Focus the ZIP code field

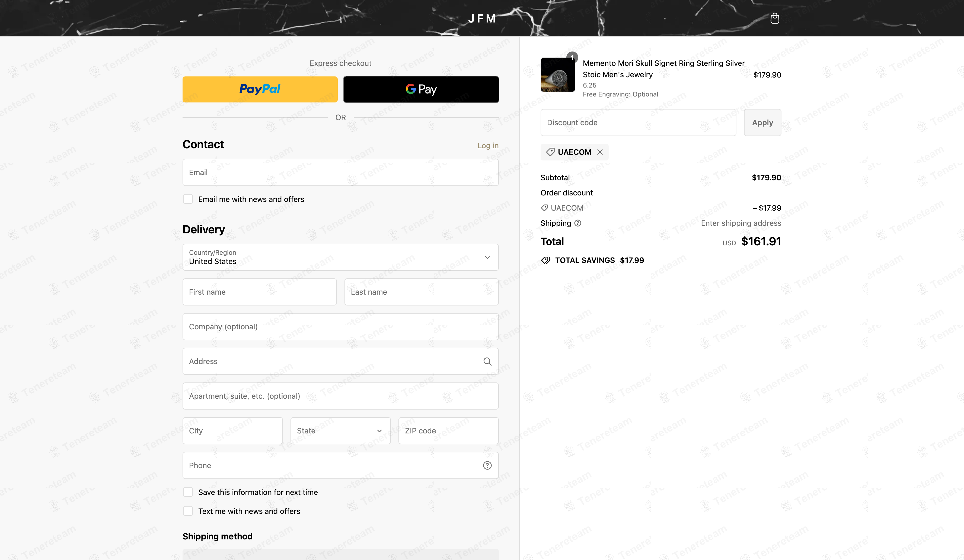pyautogui.click(x=448, y=430)
